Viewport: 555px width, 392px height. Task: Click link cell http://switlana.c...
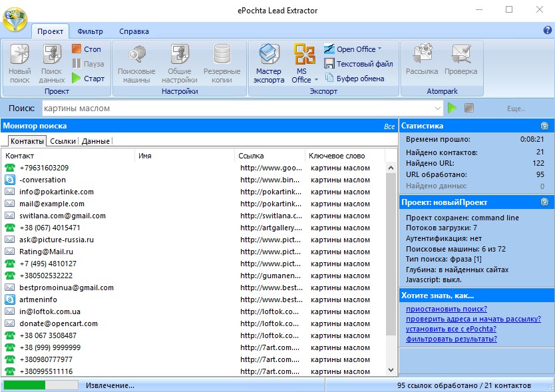tap(271, 216)
